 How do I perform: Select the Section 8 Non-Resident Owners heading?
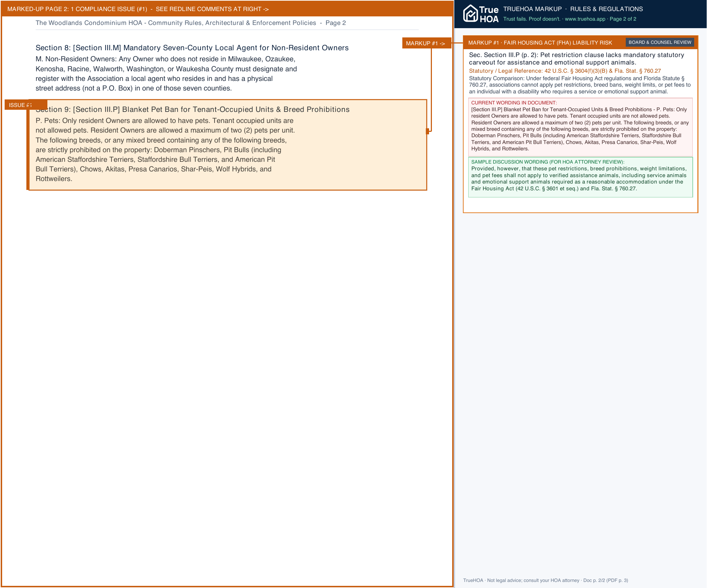coord(192,48)
